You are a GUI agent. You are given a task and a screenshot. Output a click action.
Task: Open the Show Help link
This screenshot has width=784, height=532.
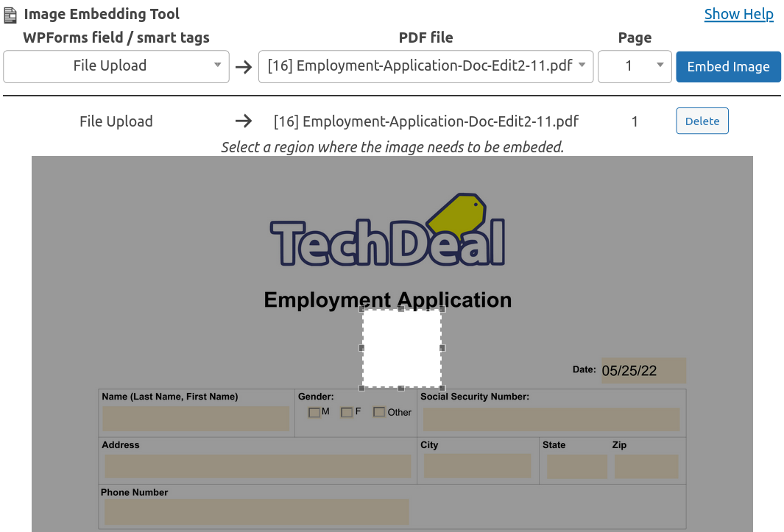(x=738, y=14)
